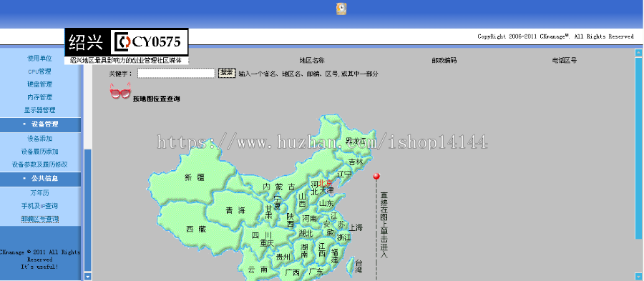The width and height of the screenshot is (644, 281).
Task: Select 重庆 on the map
Action: [x=267, y=243]
